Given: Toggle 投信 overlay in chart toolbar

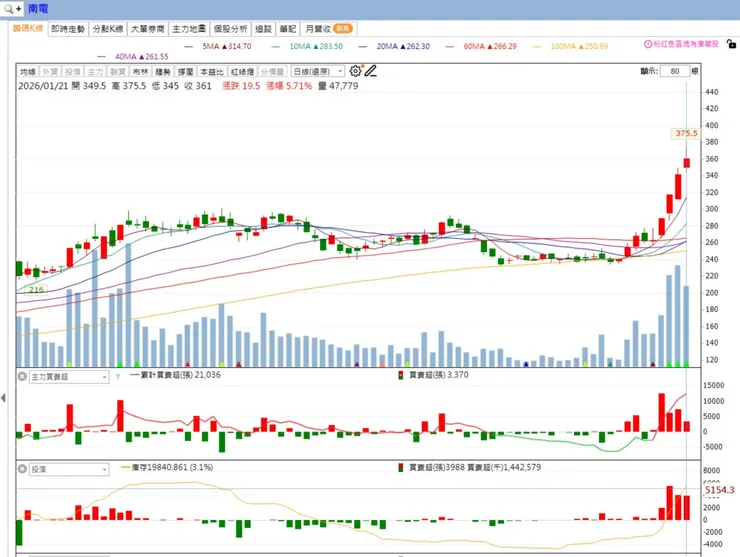Looking at the screenshot, I should point(73,72).
